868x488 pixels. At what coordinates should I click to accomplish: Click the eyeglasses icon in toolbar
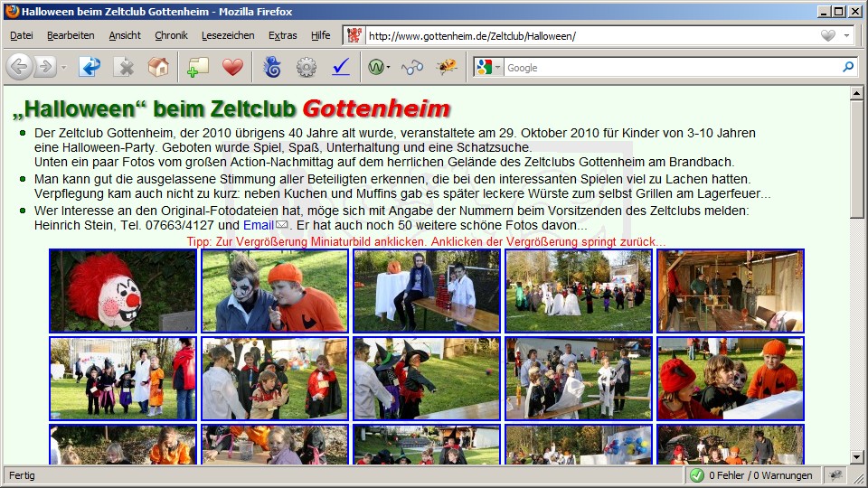(x=412, y=67)
